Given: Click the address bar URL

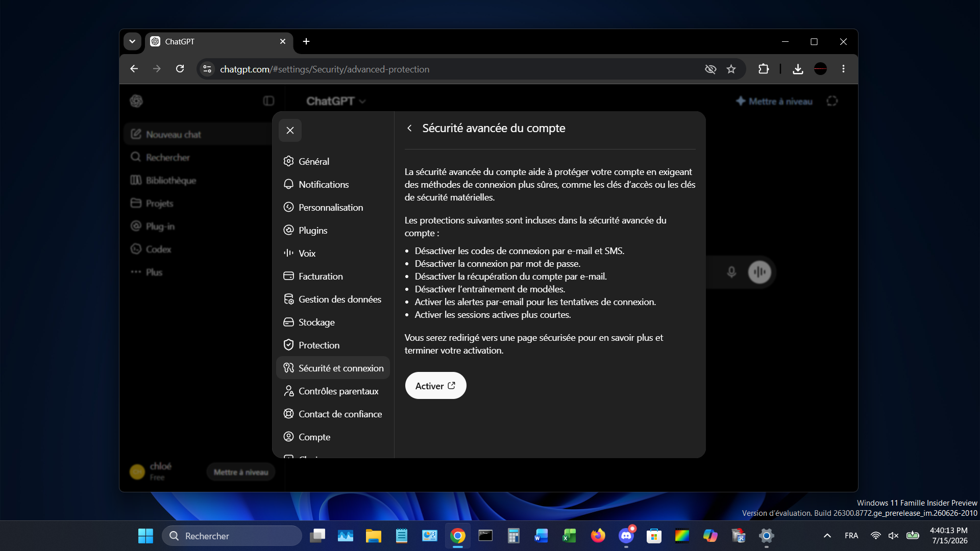Looking at the screenshot, I should point(325,69).
